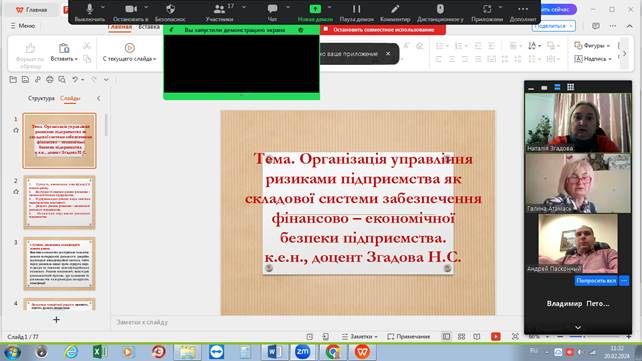Open the Вставить paste dropdown arrow
642x361 pixels.
tap(76, 59)
